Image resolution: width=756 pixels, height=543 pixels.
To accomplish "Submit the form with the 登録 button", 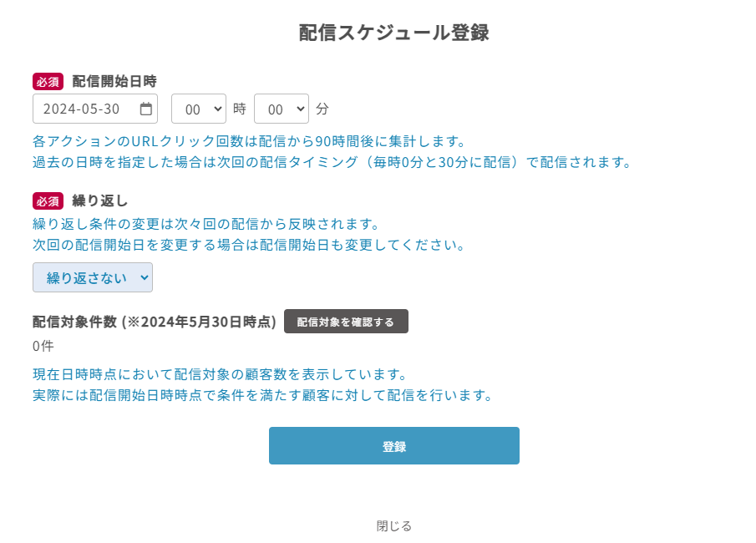I will (x=393, y=446).
